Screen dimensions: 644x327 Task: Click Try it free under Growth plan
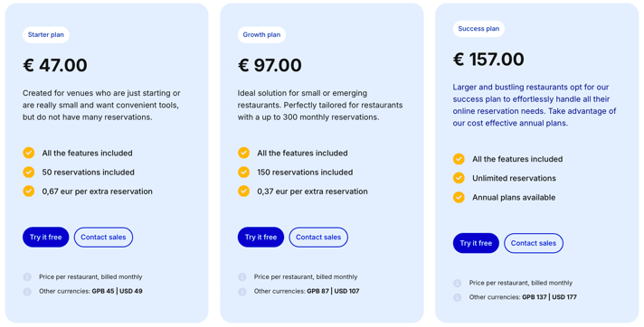click(x=260, y=238)
